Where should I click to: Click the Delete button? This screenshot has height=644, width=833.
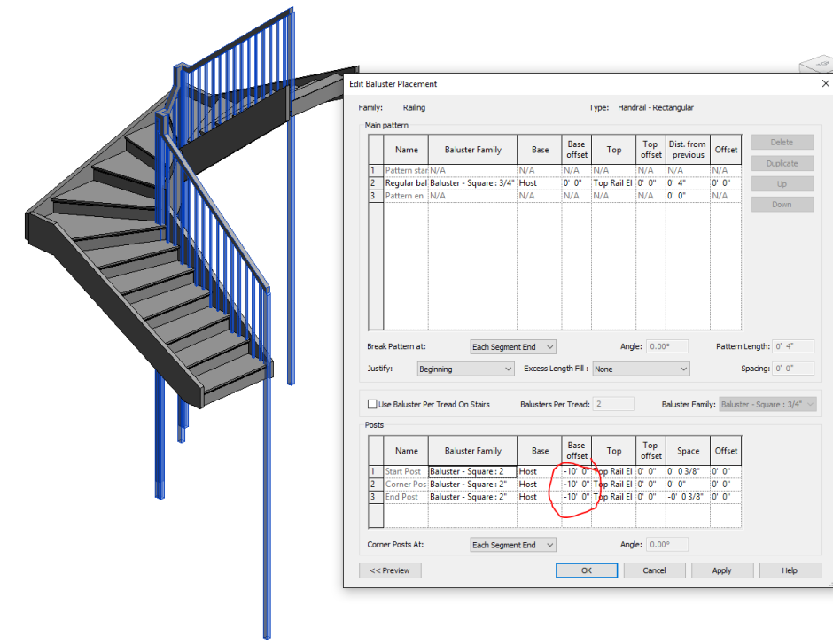pyautogui.click(x=782, y=142)
